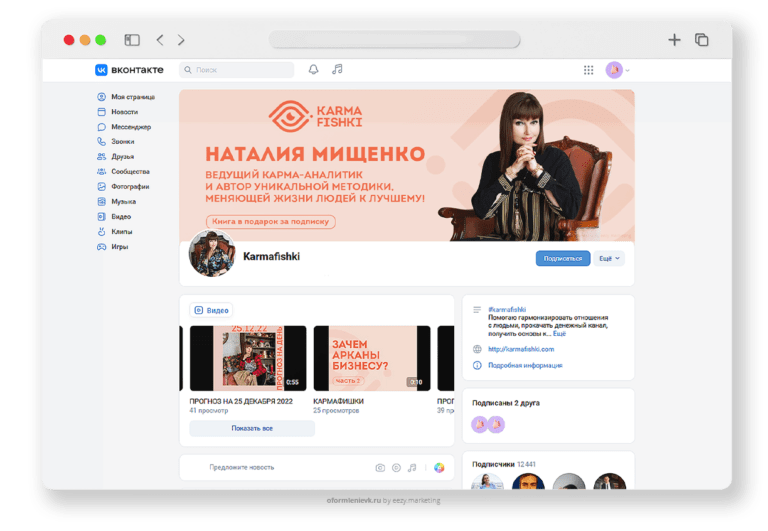
Task: Open the music player note icon in header
Action: [337, 70]
